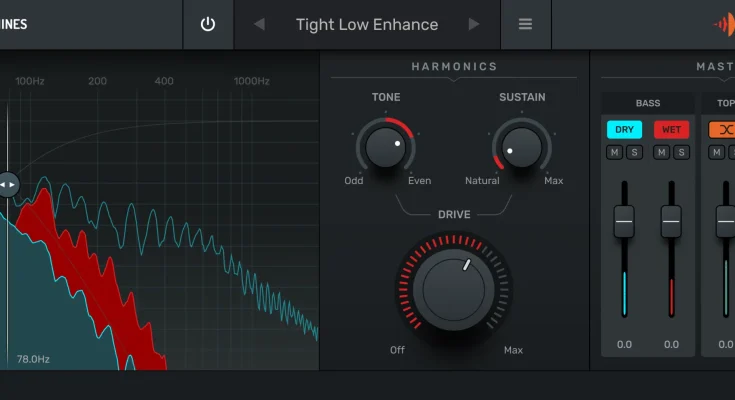
Task: Click the orange waveform logo icon
Action: pyautogui.click(x=722, y=25)
